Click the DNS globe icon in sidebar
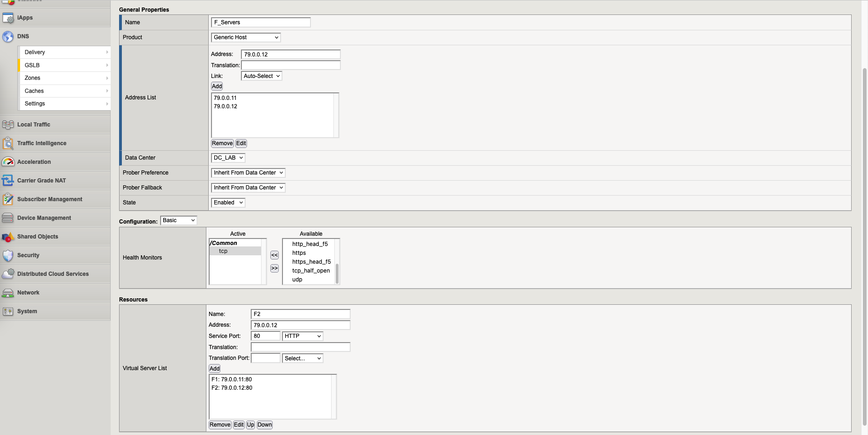This screenshot has width=868, height=435. pyautogui.click(x=8, y=36)
